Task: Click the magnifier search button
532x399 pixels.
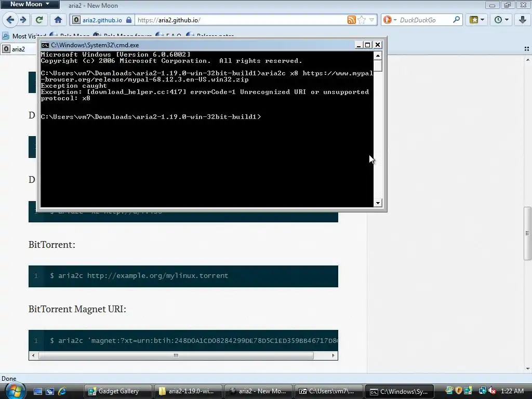Action: (x=456, y=20)
